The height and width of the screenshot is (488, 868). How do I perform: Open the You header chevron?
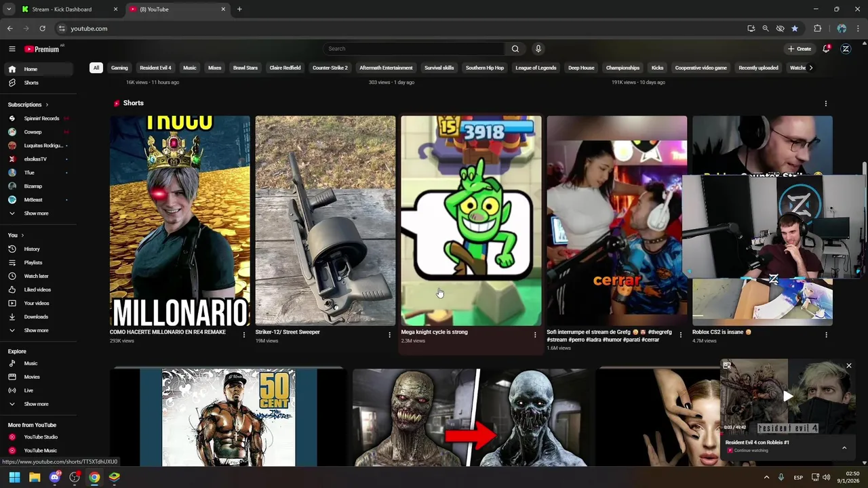[x=22, y=235]
